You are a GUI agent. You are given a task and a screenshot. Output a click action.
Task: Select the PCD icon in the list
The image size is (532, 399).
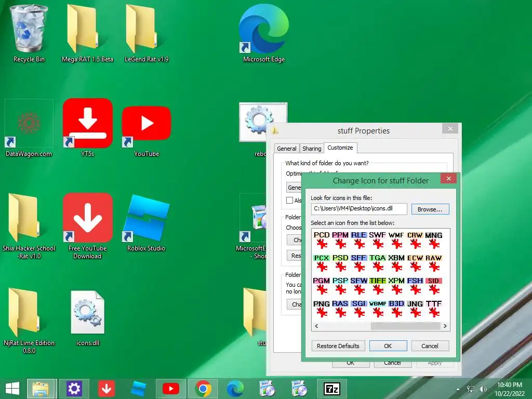click(x=321, y=240)
